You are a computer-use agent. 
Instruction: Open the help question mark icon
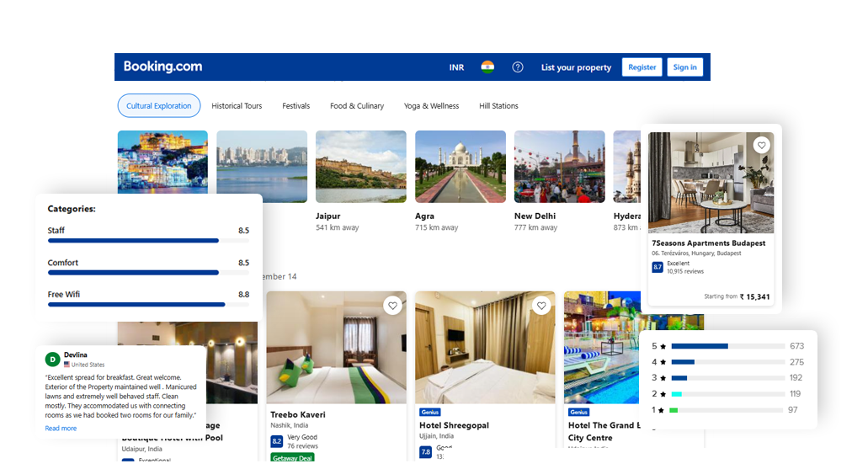coord(518,67)
